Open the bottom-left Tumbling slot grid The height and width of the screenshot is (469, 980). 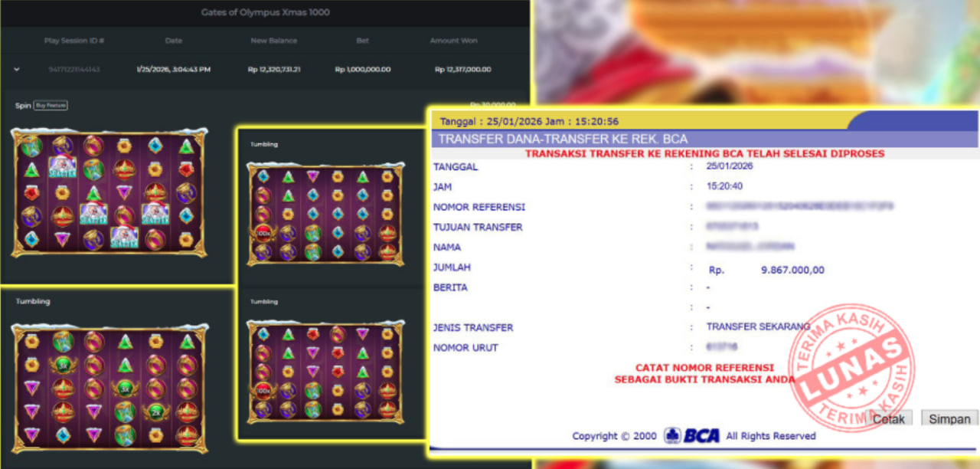[x=109, y=386]
